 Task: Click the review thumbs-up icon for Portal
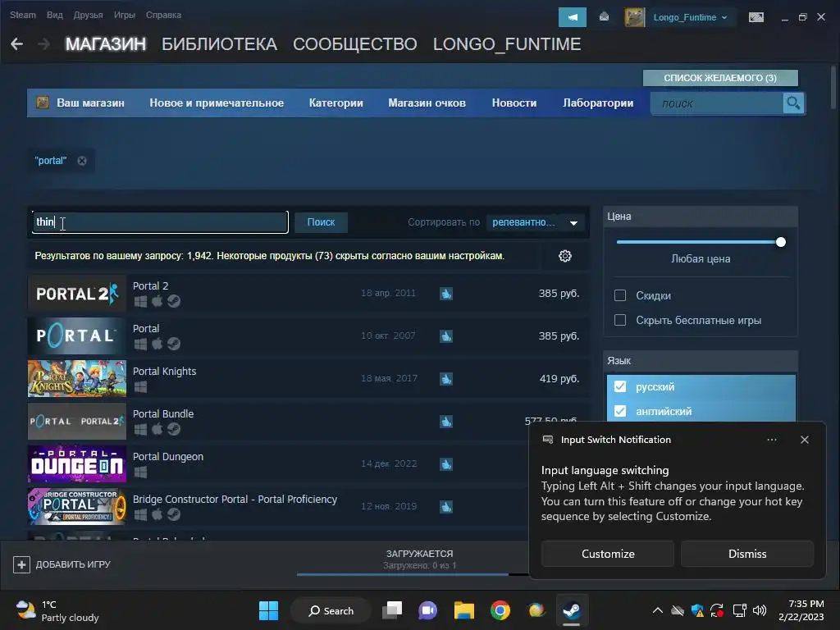445,336
